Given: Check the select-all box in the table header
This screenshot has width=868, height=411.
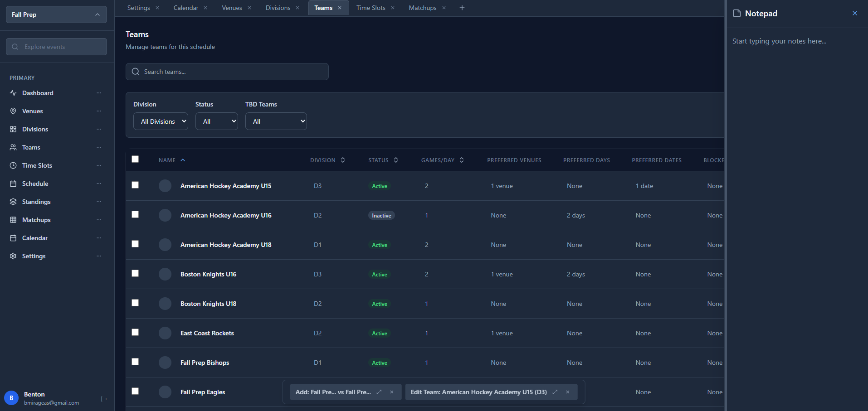Looking at the screenshot, I should pos(135,159).
